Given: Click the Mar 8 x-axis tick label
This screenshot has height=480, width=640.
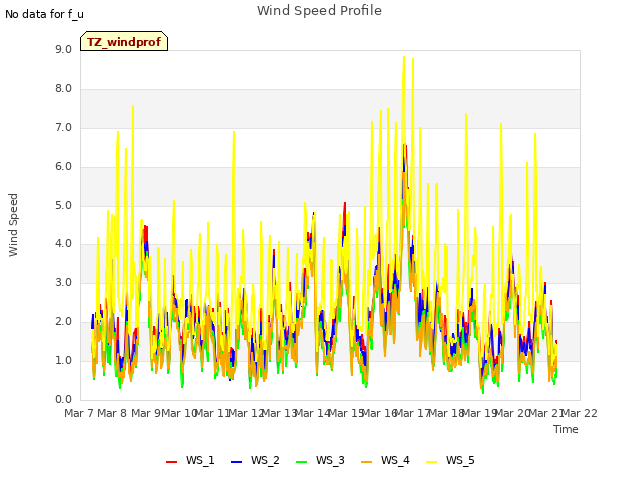Looking at the screenshot, I should (112, 413).
